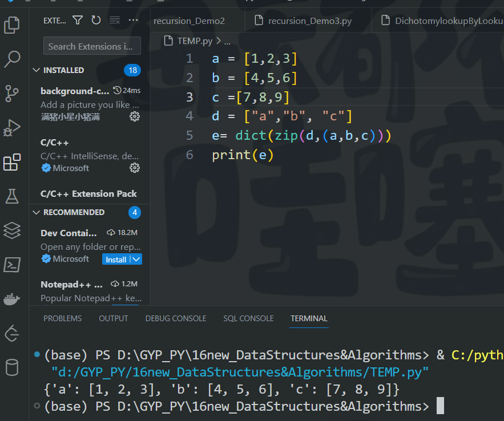Open the Install dropdown arrow for Dev Containers
The width and height of the screenshot is (504, 421).
point(136,259)
